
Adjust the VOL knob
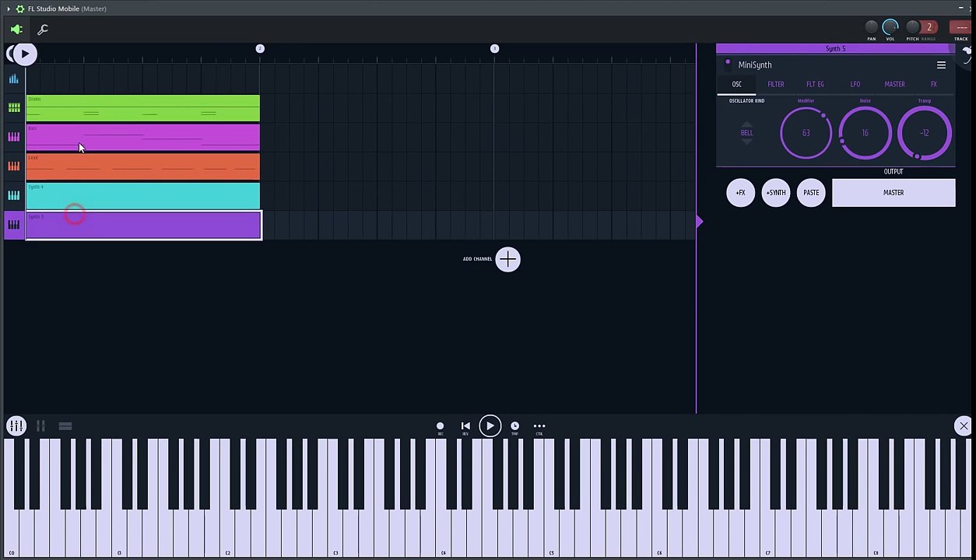pos(890,27)
